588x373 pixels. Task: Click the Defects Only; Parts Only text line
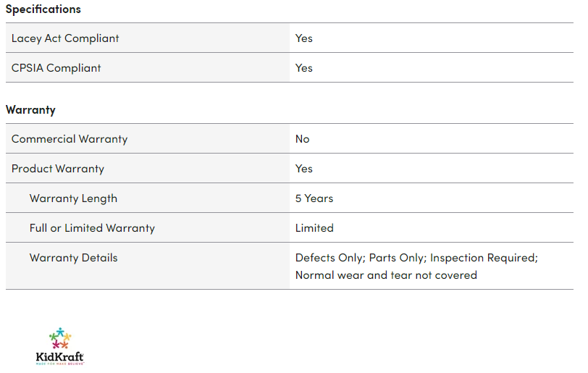(x=361, y=257)
